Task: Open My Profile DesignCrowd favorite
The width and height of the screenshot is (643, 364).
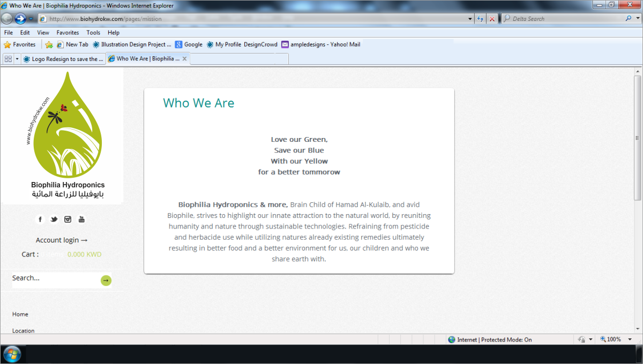Action: (x=242, y=44)
